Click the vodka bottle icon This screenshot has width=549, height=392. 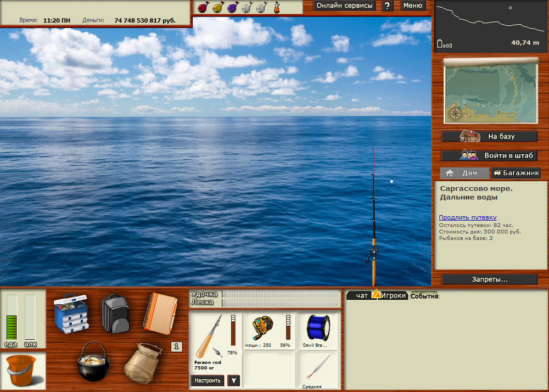click(276, 7)
